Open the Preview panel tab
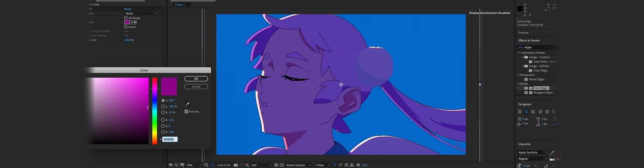The height and width of the screenshot is (168, 644). pos(524,33)
